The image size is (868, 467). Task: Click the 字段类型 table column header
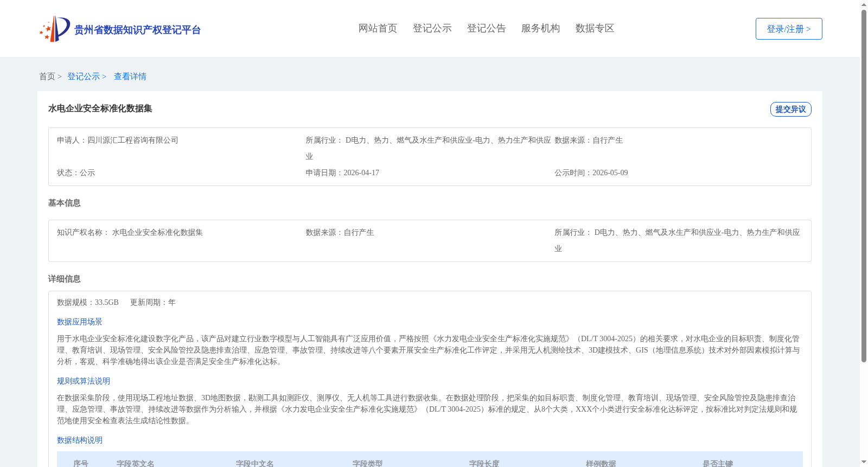368,463
